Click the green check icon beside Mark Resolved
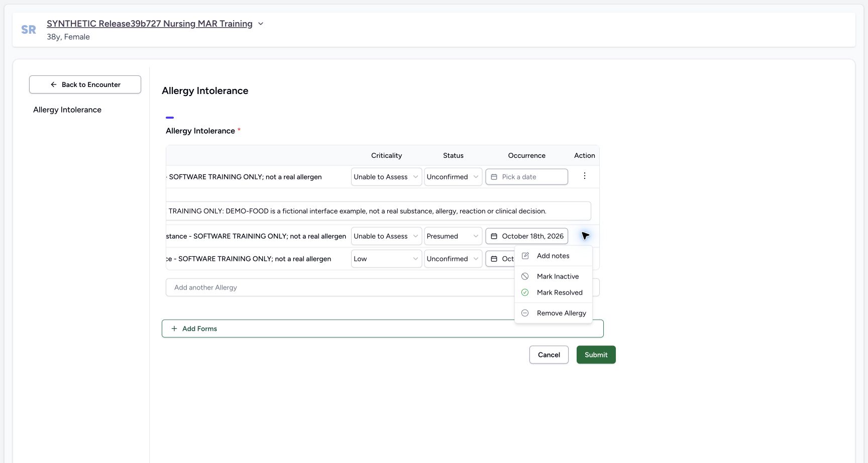 pyautogui.click(x=525, y=293)
